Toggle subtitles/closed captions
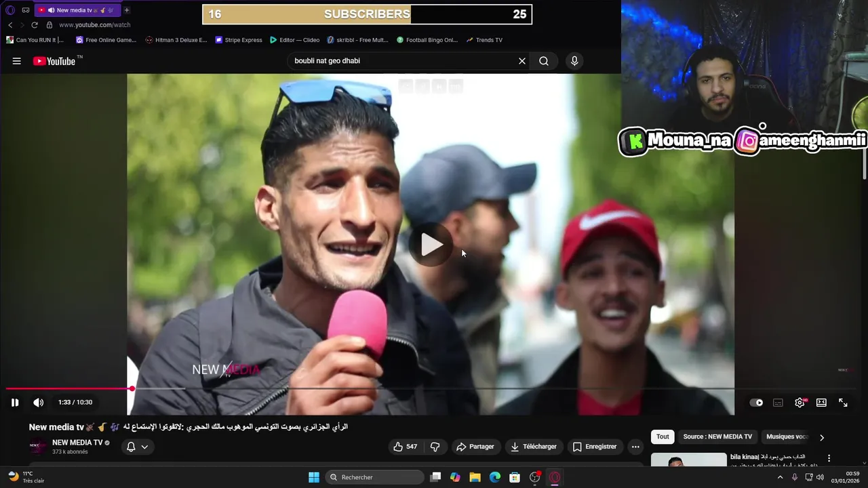868x488 pixels. coord(778,403)
